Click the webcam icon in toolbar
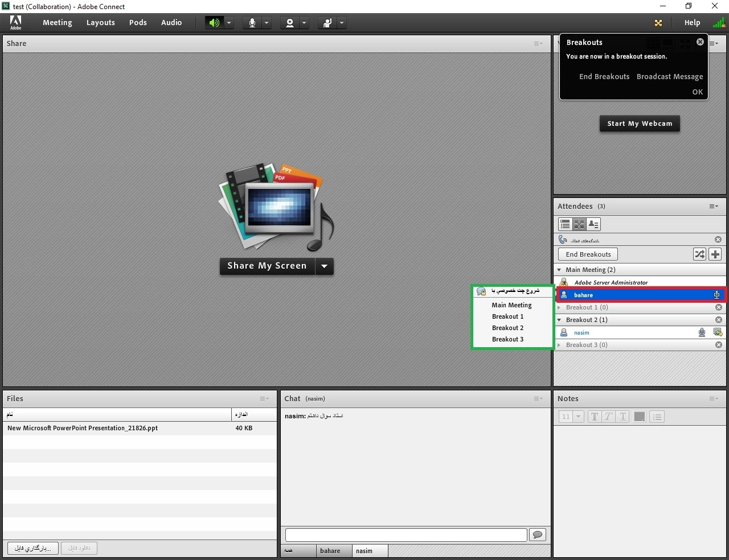 point(290,23)
